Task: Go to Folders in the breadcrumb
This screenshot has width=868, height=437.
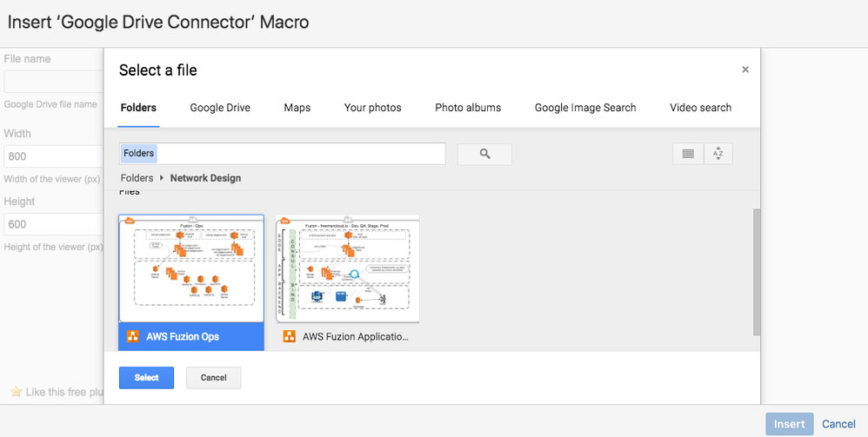Action: point(137,178)
